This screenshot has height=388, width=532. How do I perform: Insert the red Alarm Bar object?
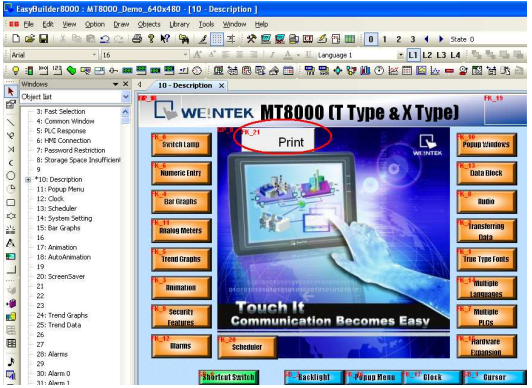tap(449, 71)
